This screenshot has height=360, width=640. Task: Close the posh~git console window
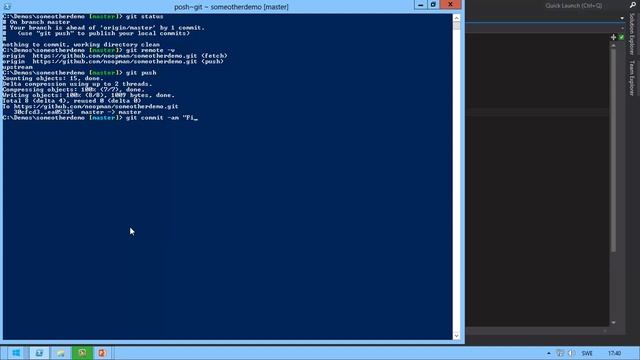coord(450,4)
